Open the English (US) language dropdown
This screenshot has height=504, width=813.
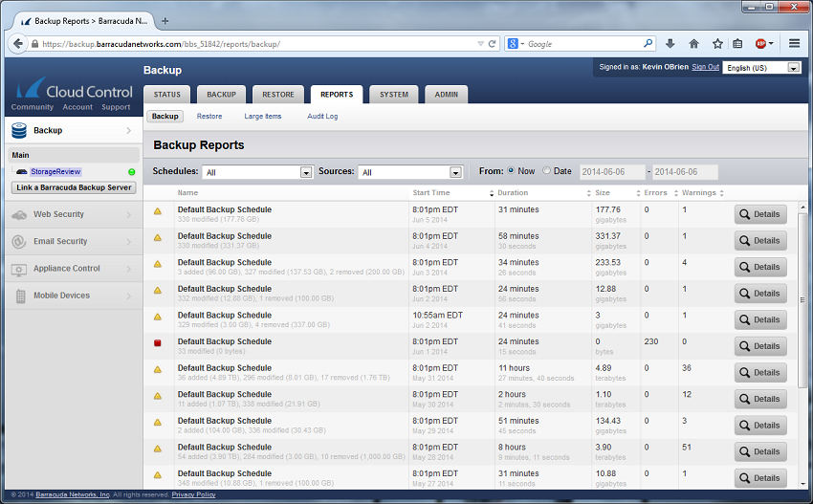coord(761,68)
